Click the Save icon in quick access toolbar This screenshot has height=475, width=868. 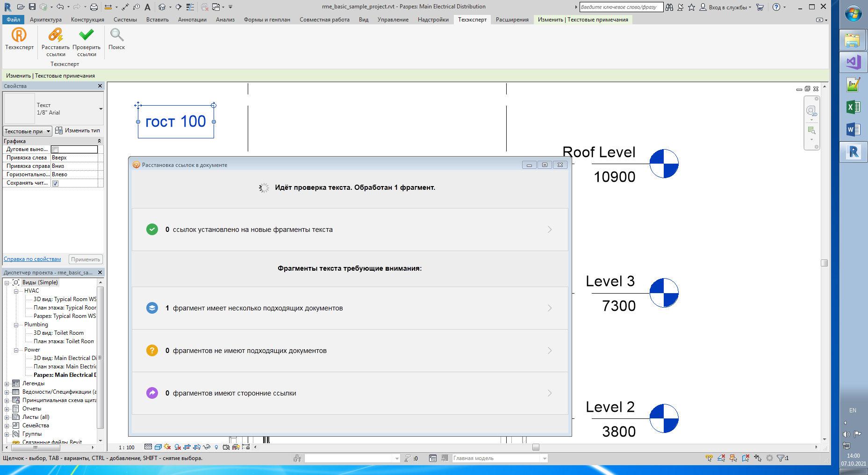pyautogui.click(x=32, y=7)
